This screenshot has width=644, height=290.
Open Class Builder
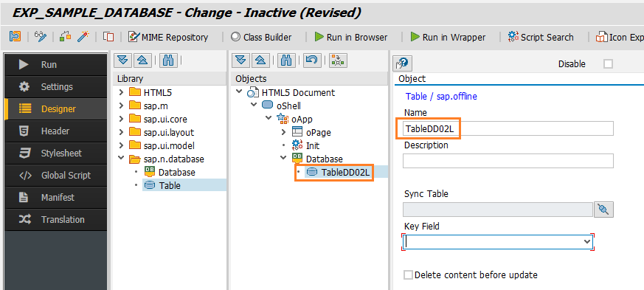click(261, 37)
